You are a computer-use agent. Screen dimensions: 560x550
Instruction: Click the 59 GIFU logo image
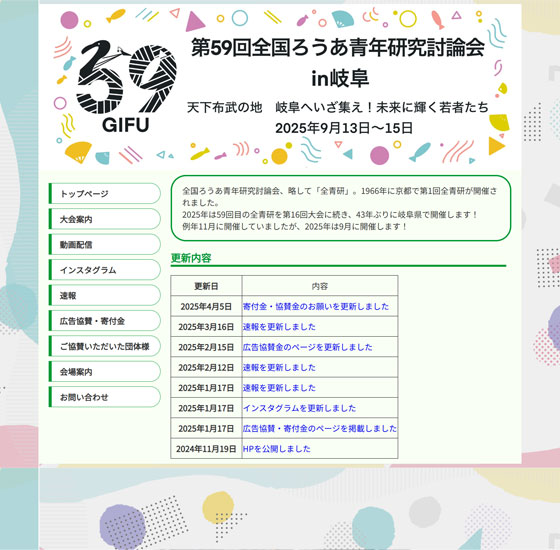coord(126,87)
